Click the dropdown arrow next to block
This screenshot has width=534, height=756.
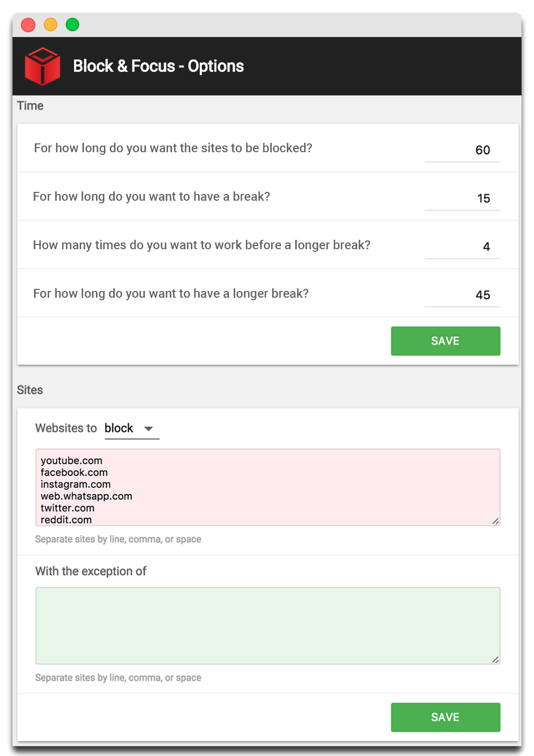[x=149, y=429]
